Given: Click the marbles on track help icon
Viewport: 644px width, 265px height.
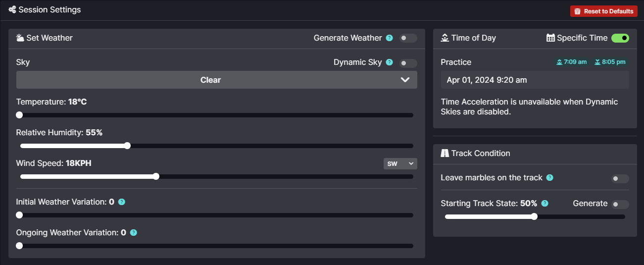Looking at the screenshot, I should tap(549, 178).
